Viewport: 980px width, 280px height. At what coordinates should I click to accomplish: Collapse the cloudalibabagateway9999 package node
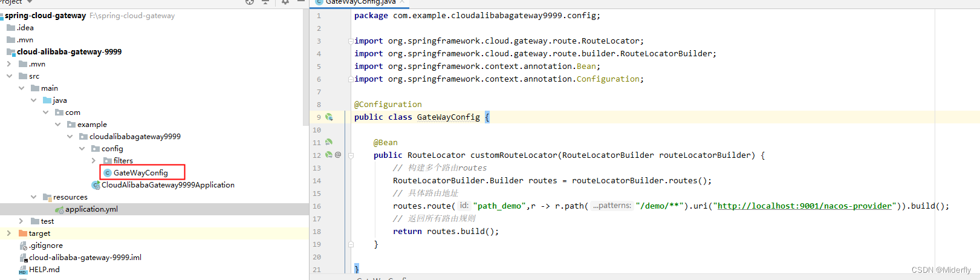click(x=70, y=137)
